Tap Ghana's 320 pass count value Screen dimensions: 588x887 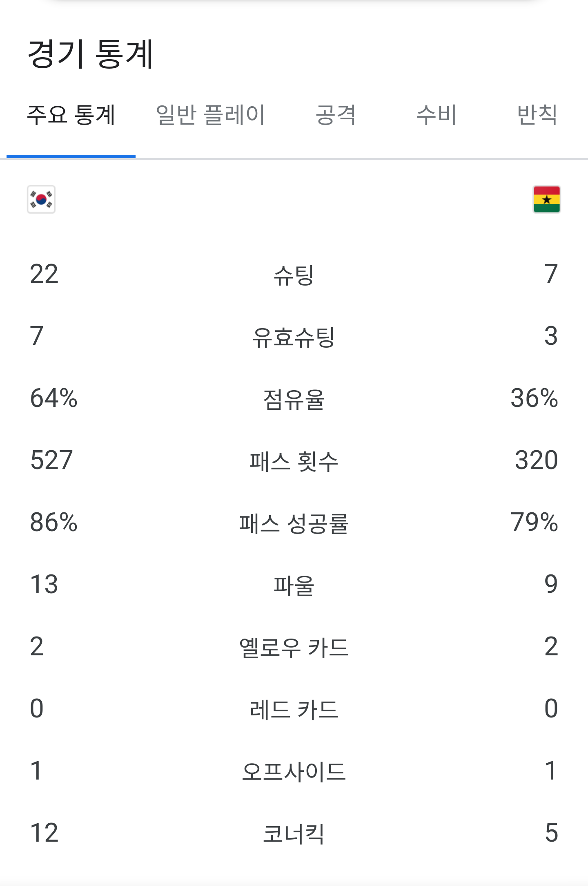pyautogui.click(x=536, y=460)
